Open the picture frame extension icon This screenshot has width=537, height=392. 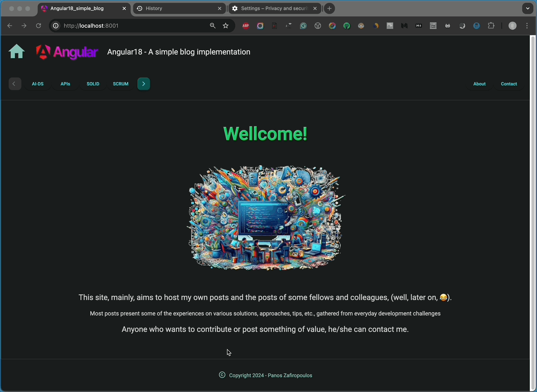pyautogui.click(x=390, y=26)
